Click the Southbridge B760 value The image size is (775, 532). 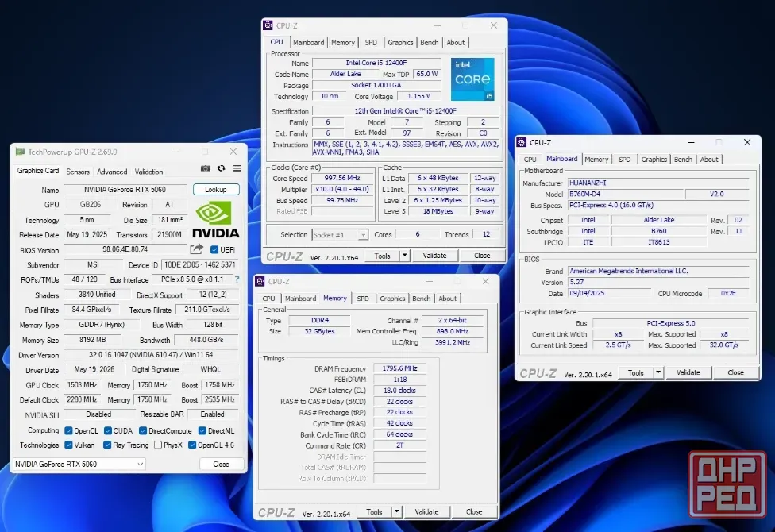tap(658, 231)
